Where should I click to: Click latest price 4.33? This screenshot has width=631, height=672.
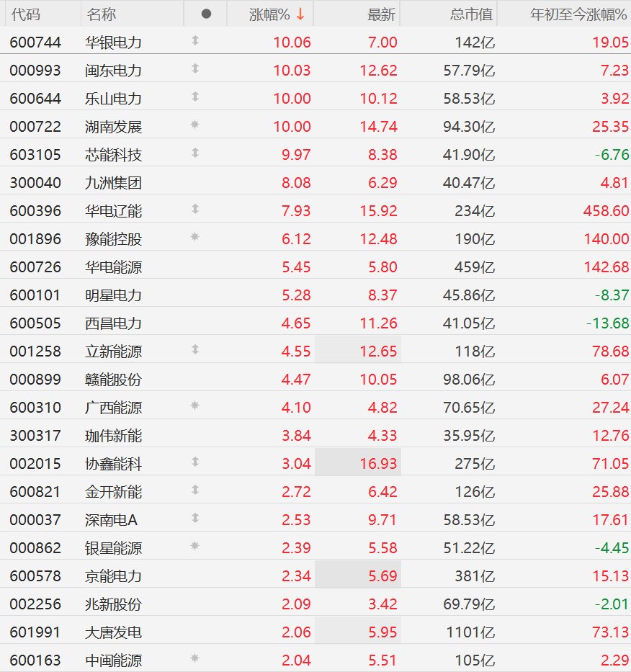tap(382, 436)
